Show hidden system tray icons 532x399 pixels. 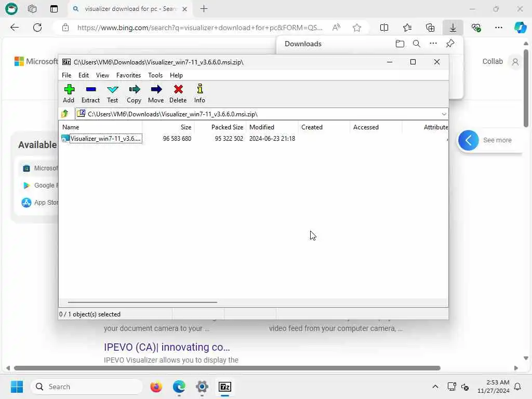[x=435, y=387]
